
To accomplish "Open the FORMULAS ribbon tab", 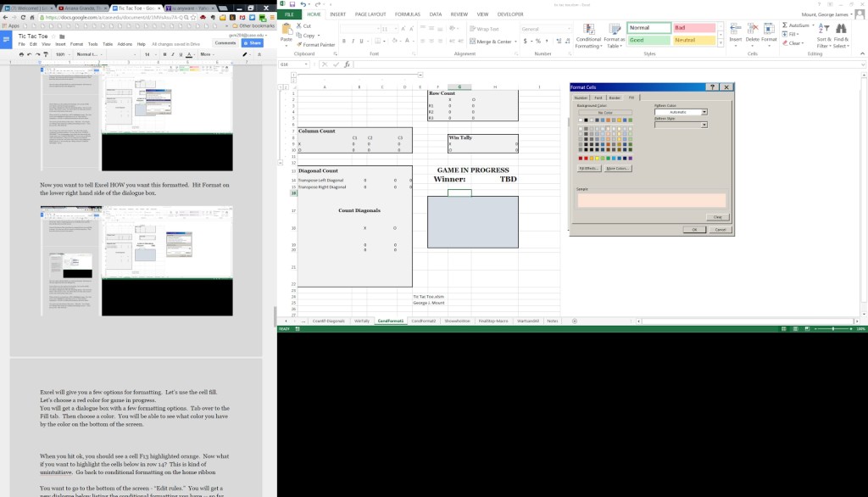I will pos(409,14).
